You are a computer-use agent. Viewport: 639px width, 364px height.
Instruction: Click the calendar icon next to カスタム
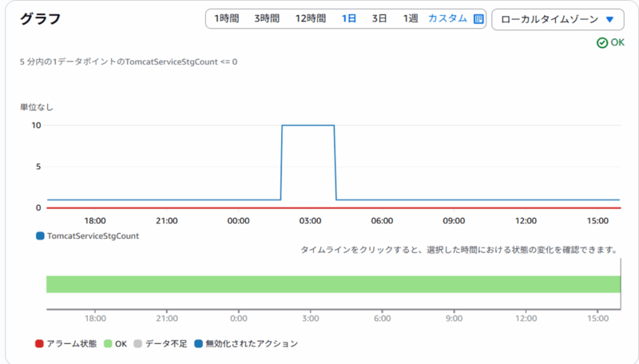478,18
